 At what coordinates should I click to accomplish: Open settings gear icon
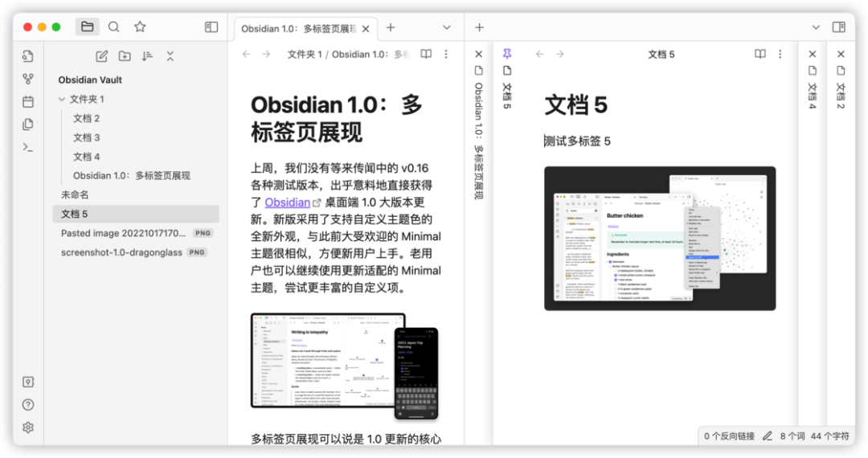(x=27, y=427)
